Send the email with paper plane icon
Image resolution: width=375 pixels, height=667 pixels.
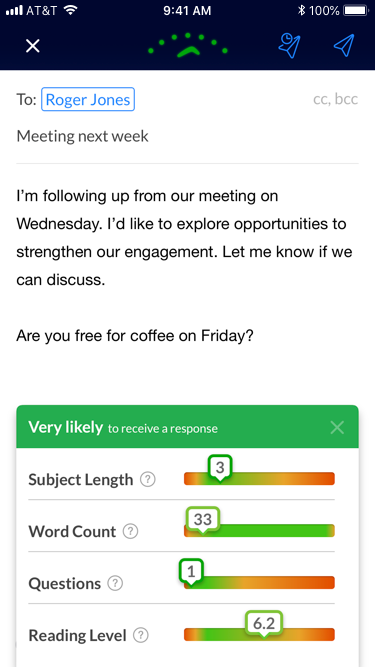(x=344, y=45)
